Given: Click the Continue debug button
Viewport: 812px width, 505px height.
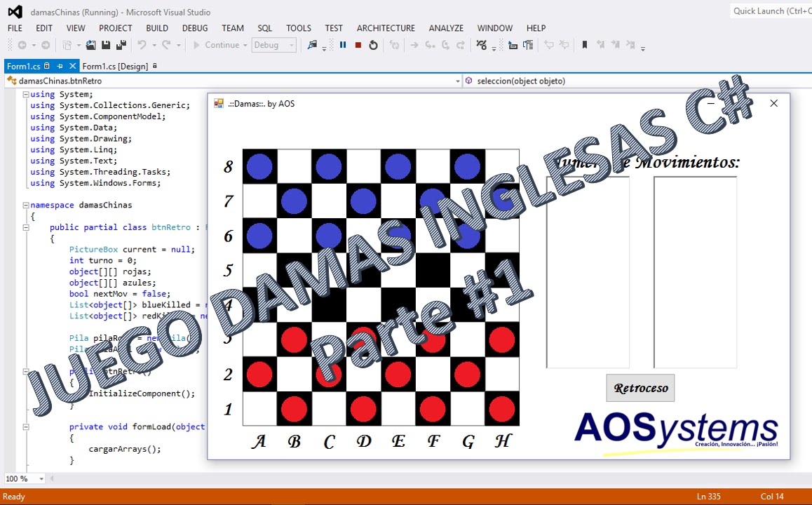Looking at the screenshot, I should 216,45.
